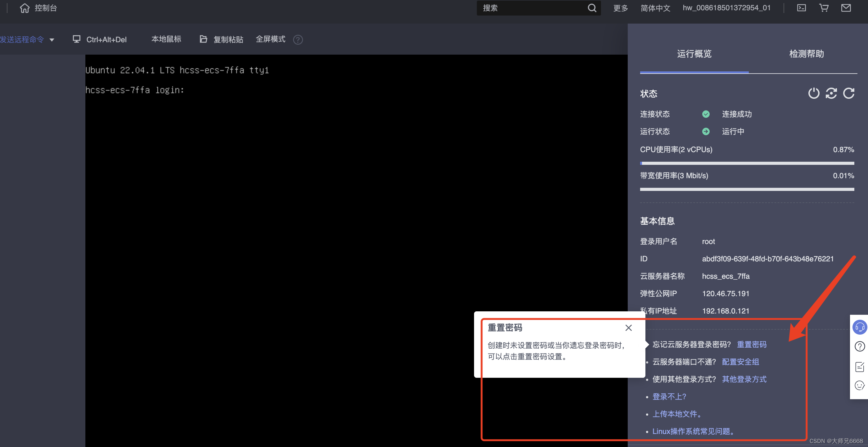The width and height of the screenshot is (868, 447).
Task: Click the 0.01% bandwidth usage value
Action: 843,175
